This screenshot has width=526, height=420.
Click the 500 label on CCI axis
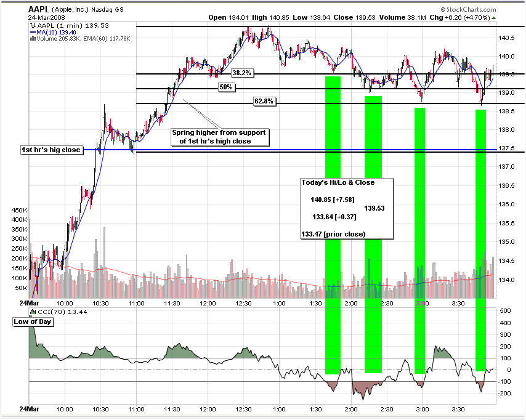click(x=505, y=311)
